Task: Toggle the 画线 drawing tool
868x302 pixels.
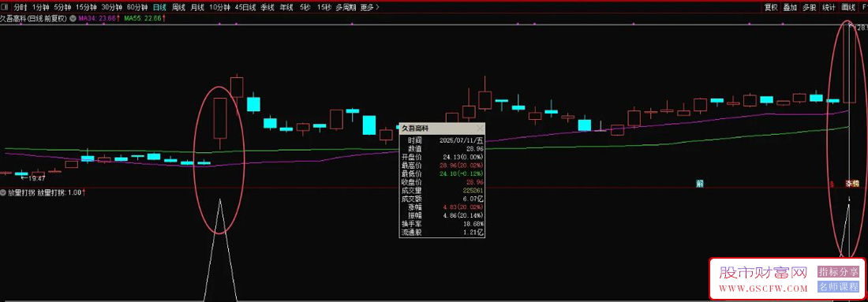Action: (848, 7)
